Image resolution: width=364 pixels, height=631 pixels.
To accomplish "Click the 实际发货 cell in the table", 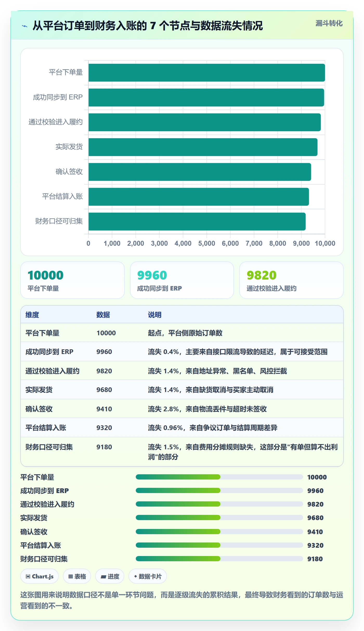I will click(39, 390).
